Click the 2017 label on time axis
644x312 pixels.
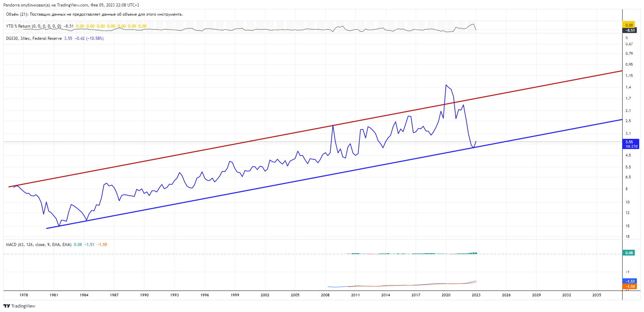[416, 295]
